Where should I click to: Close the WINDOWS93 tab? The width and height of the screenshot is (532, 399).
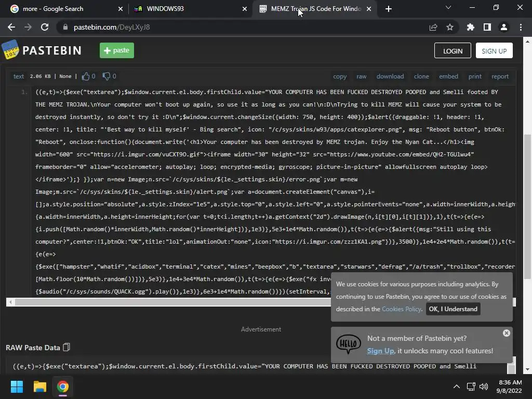click(x=245, y=9)
